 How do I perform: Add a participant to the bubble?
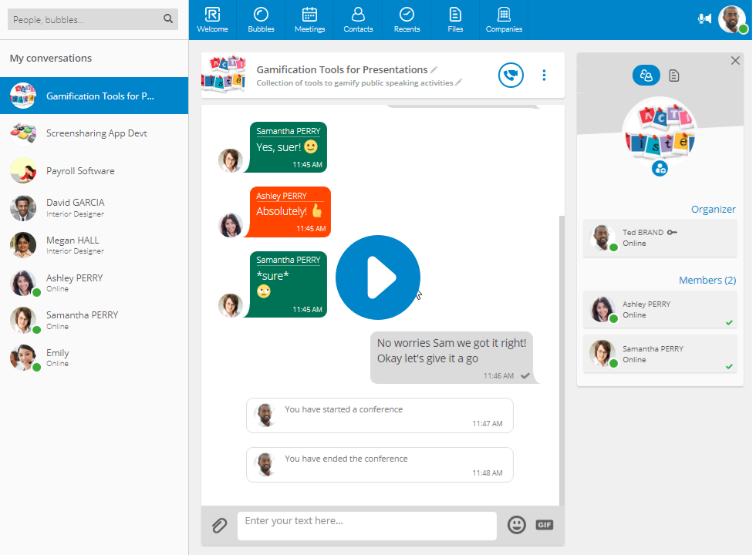point(660,169)
